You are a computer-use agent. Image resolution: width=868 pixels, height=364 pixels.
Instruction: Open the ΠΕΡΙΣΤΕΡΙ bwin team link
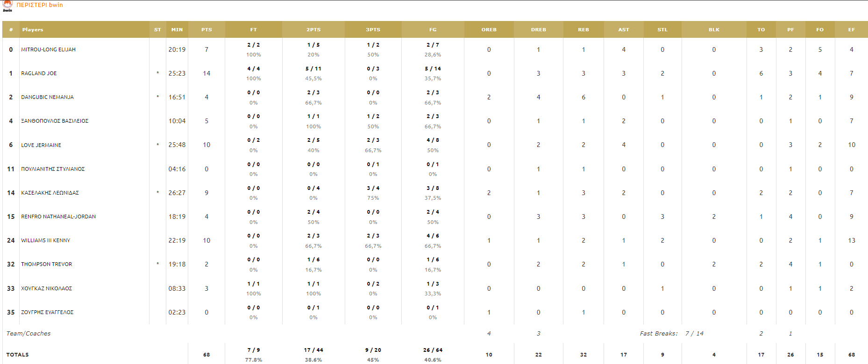40,5
